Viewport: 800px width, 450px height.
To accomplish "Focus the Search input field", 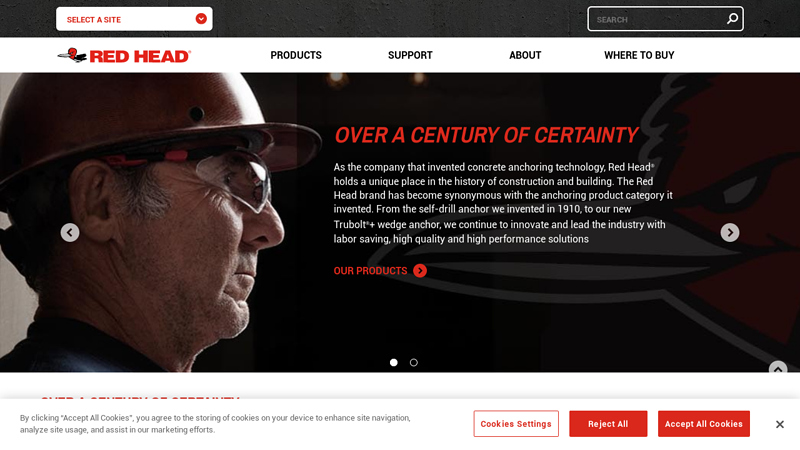I will coord(658,19).
